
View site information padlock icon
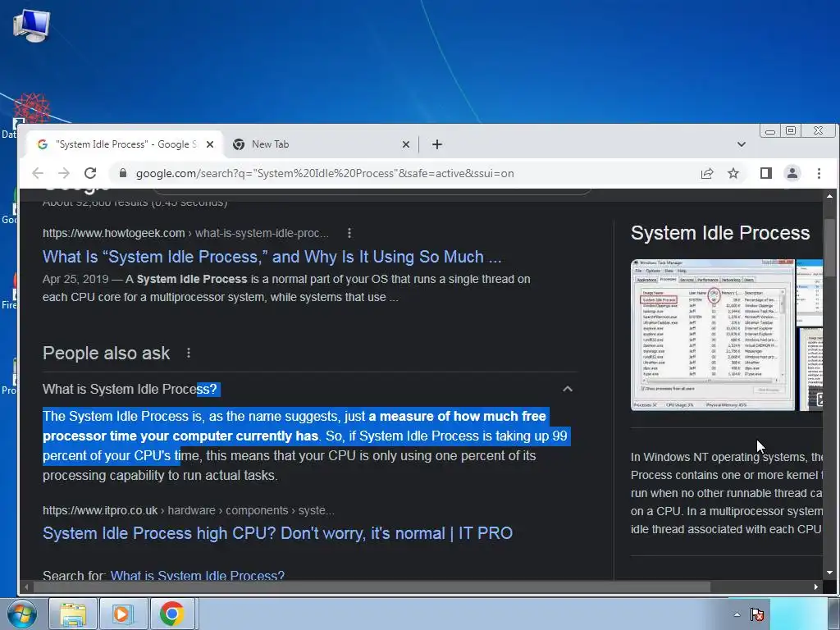tap(123, 173)
